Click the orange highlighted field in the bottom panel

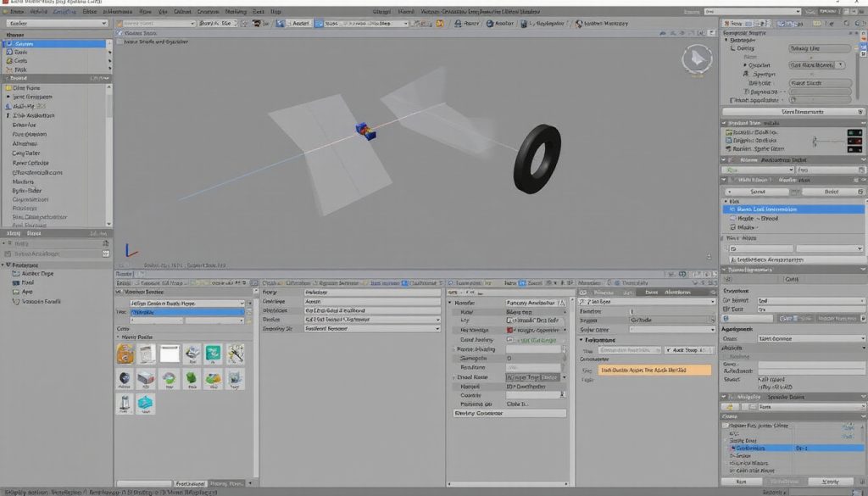pos(654,370)
